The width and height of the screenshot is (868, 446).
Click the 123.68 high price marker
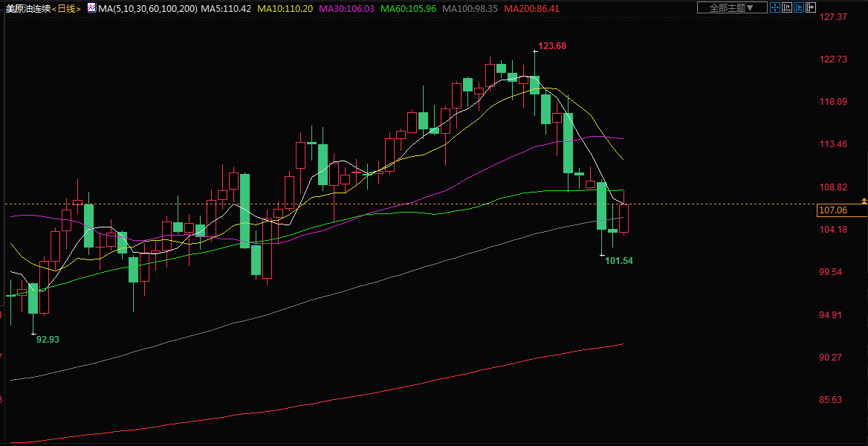point(552,46)
